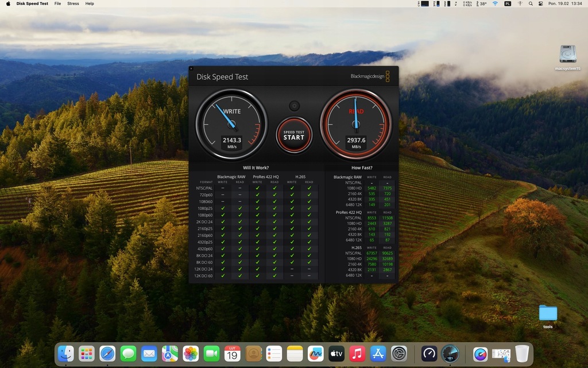Open the App Store from Dock

coord(377,354)
